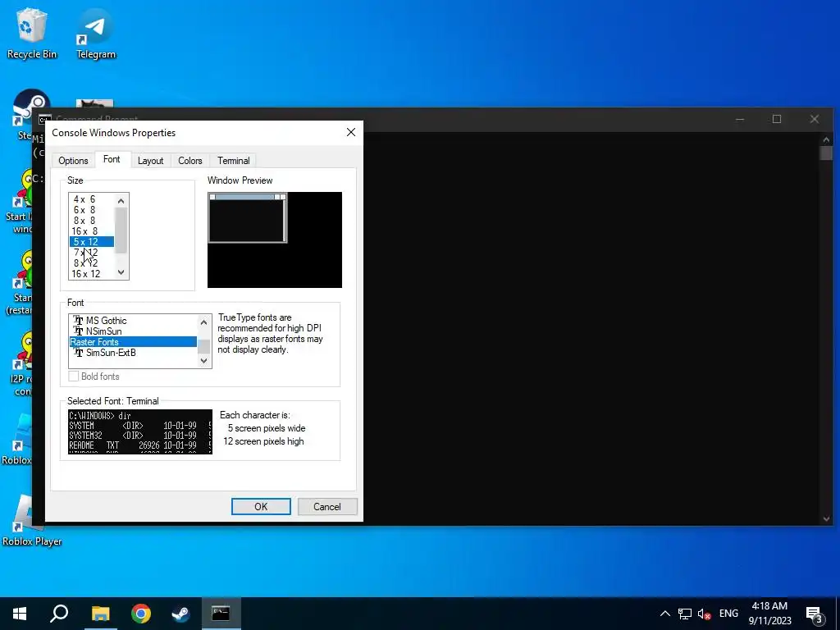The height and width of the screenshot is (630, 840).
Task: Click Command Prompt window's scroll-down arrow
Action: (826, 518)
